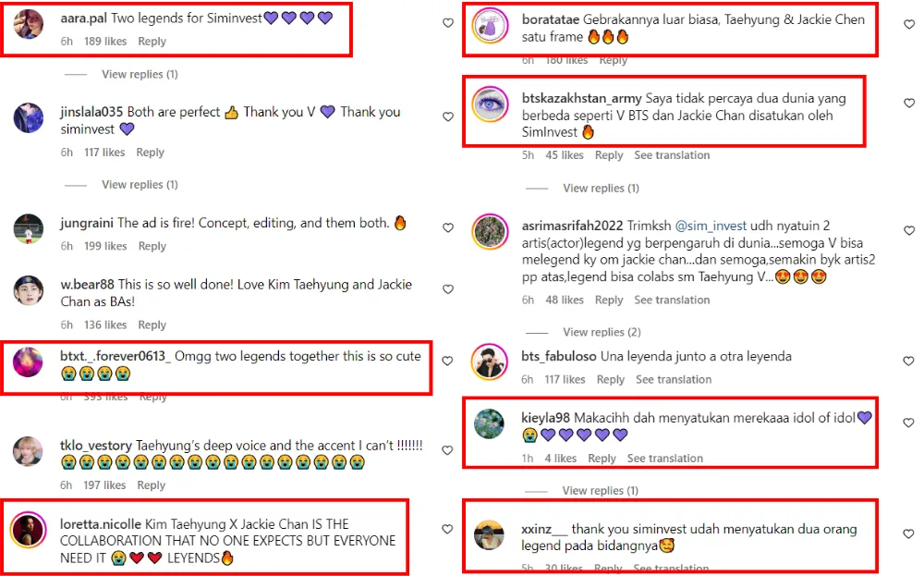924x576 pixels.
Task: Like tklo_vestory's comment heart icon
Action: [447, 450]
